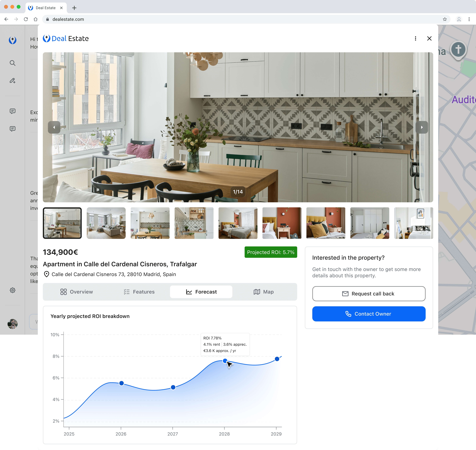Viewport: 476px width, 450px height.
Task: Click the search icon in left sidebar
Action: (12, 63)
